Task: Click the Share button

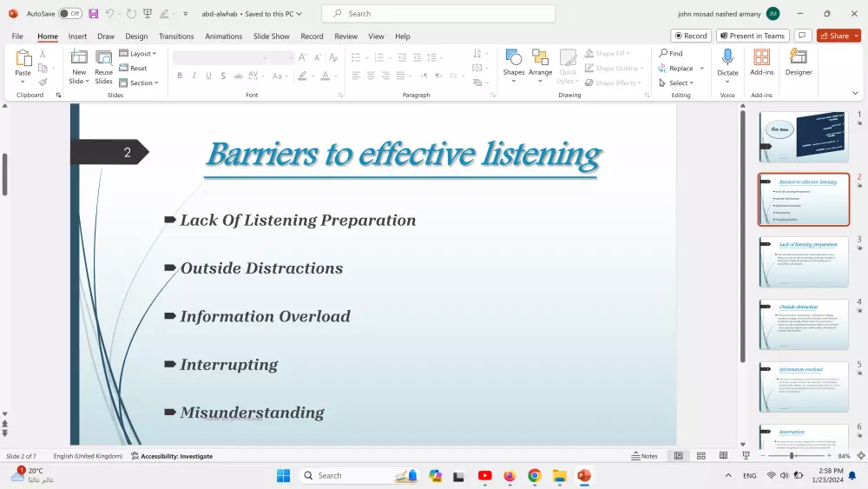Action: click(x=834, y=36)
